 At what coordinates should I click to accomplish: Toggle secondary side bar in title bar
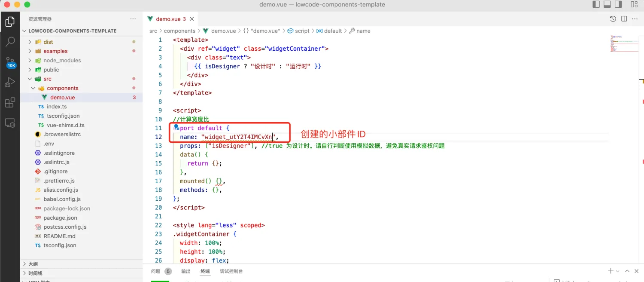pyautogui.click(x=618, y=5)
